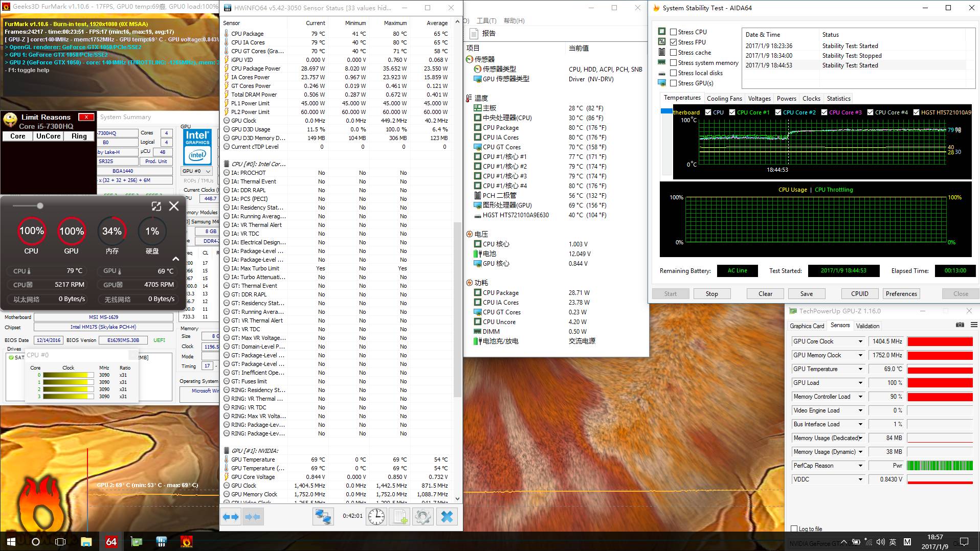The image size is (980, 551).
Task: Click HWiNFO logging start sheet icon
Action: (x=399, y=517)
